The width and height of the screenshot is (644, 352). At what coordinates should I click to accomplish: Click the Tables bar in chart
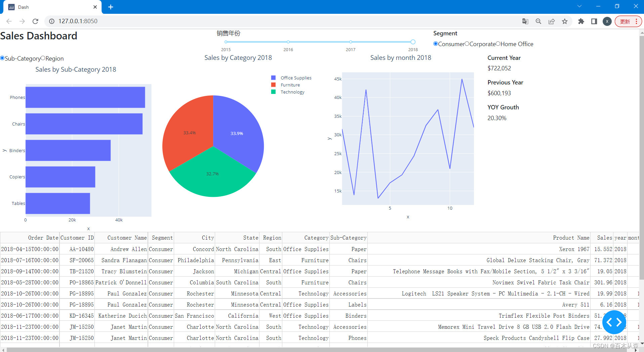58,203
